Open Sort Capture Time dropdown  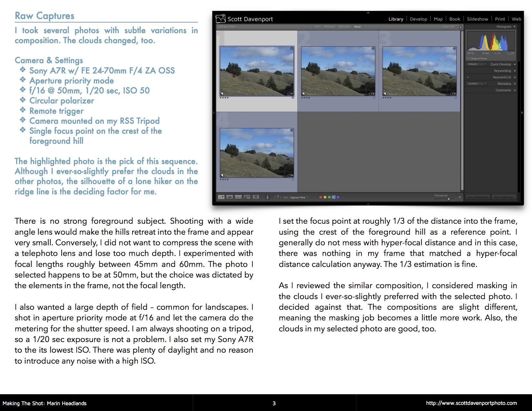pos(299,197)
